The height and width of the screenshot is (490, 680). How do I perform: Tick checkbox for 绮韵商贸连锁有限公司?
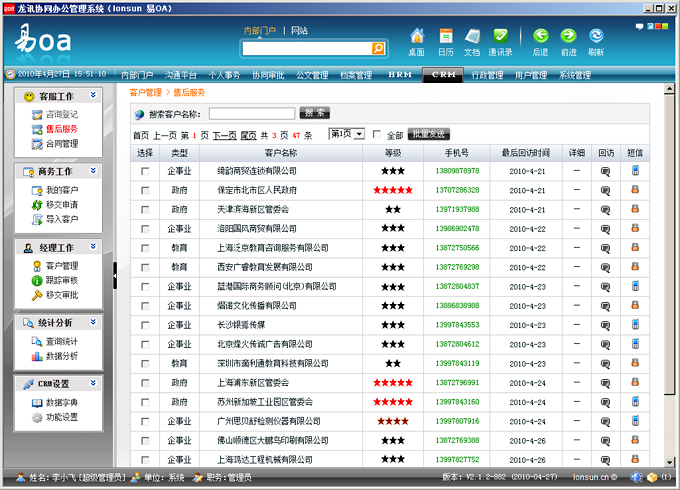click(x=145, y=171)
